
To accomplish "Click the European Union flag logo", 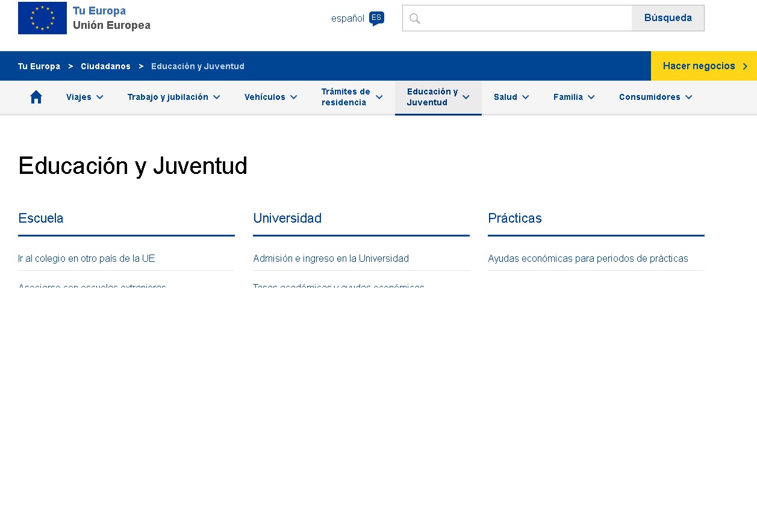I will (42, 18).
